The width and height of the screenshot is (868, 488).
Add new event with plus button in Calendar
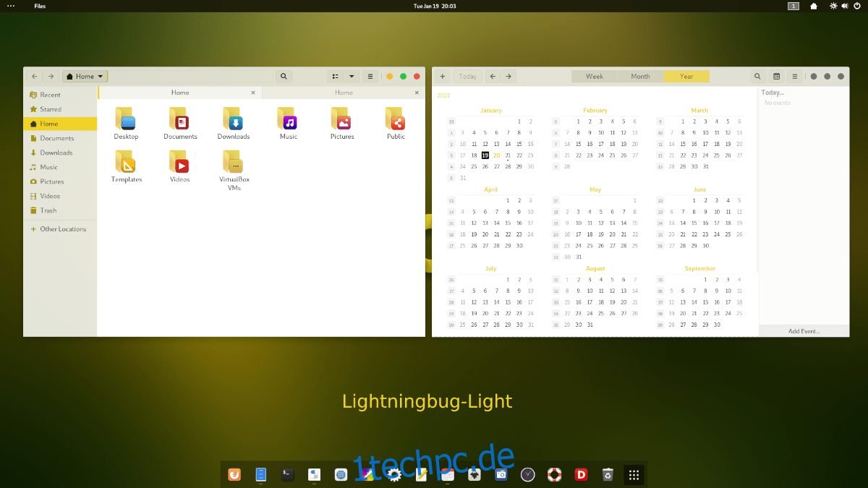(443, 76)
